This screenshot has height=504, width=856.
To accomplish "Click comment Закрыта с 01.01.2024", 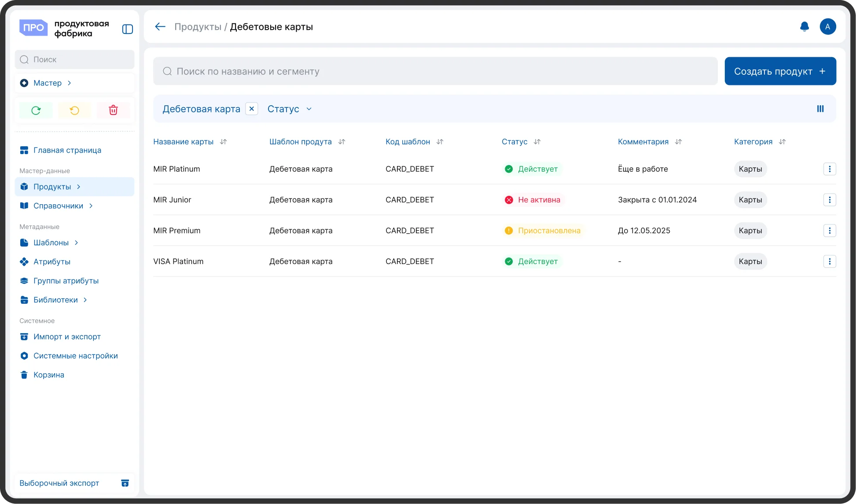I will (x=658, y=200).
